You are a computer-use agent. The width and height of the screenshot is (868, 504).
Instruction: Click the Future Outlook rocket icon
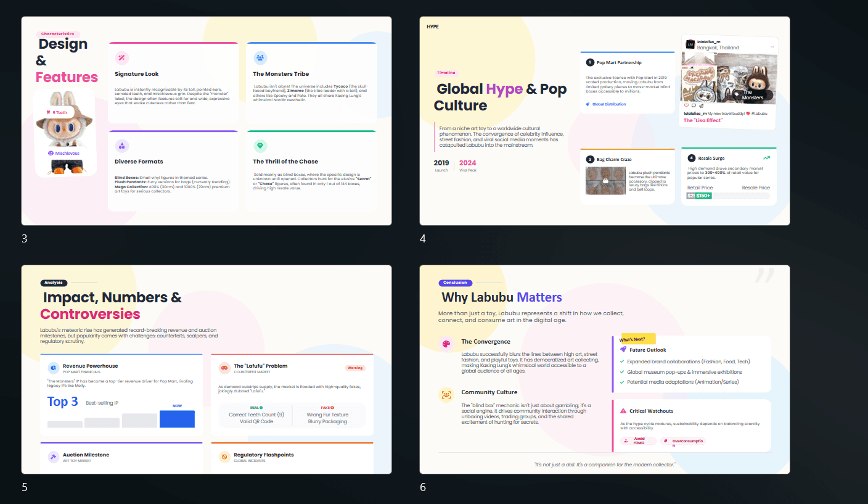[623, 350]
